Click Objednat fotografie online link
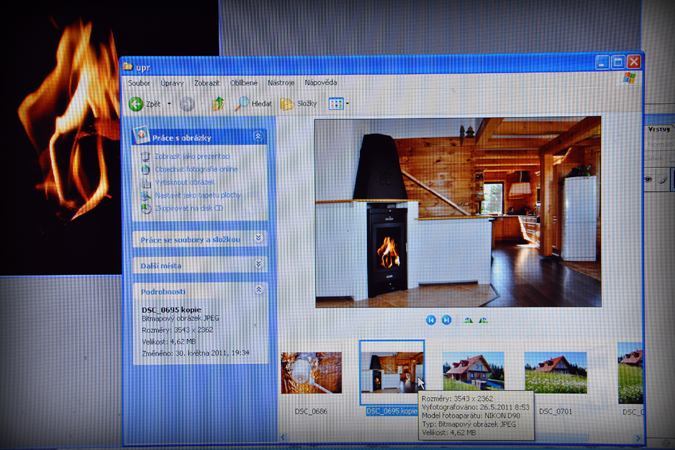This screenshot has width=675, height=450. (196, 169)
